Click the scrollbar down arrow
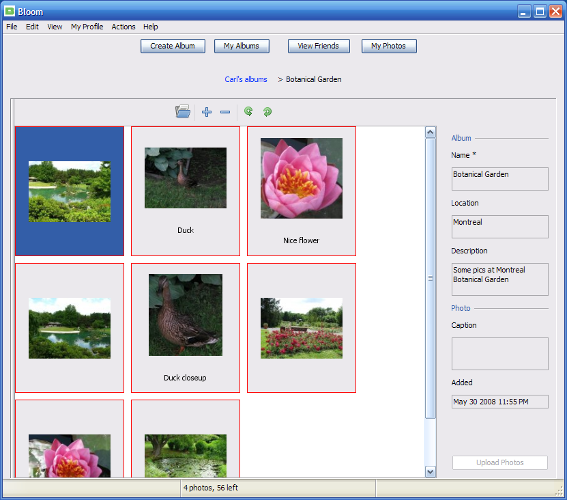Viewport: 567px width, 500px height. click(x=430, y=471)
